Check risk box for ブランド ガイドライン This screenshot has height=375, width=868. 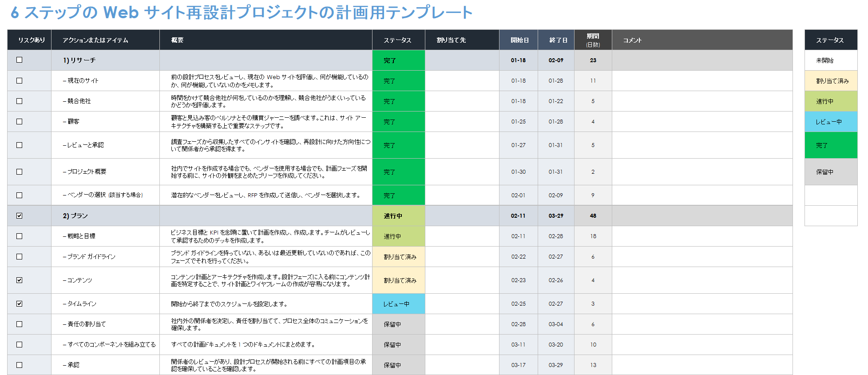pyautogui.click(x=19, y=257)
